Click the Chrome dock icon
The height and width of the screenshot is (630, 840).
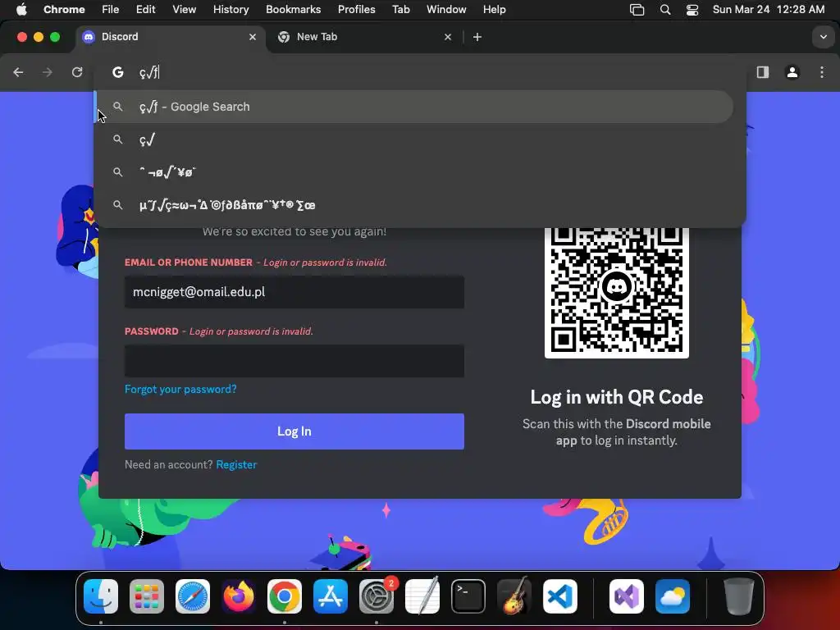pyautogui.click(x=285, y=596)
